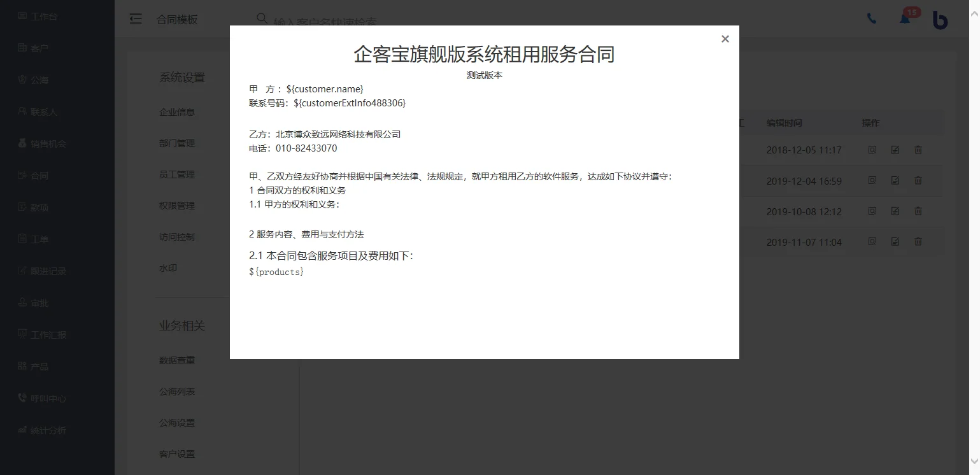Delete the template dated 2018-12-05 11:17
The width and height of the screenshot is (980, 475).
(x=918, y=150)
